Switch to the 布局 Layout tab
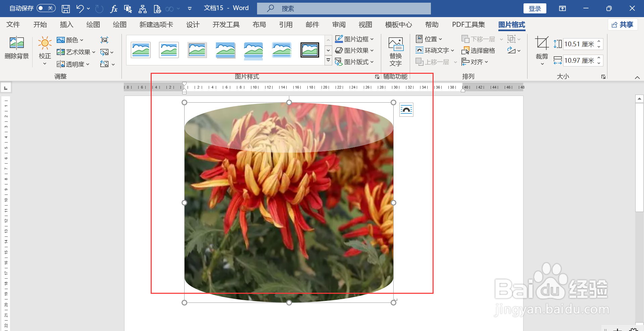 click(259, 24)
